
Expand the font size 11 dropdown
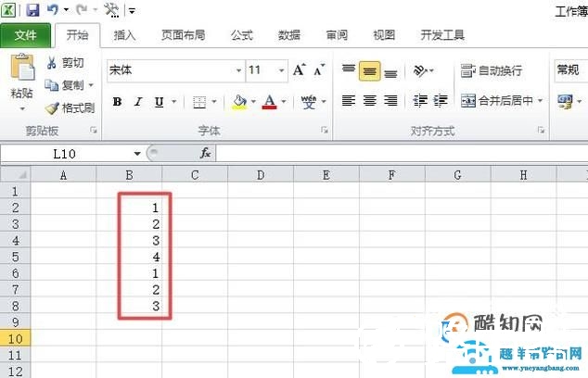click(281, 70)
